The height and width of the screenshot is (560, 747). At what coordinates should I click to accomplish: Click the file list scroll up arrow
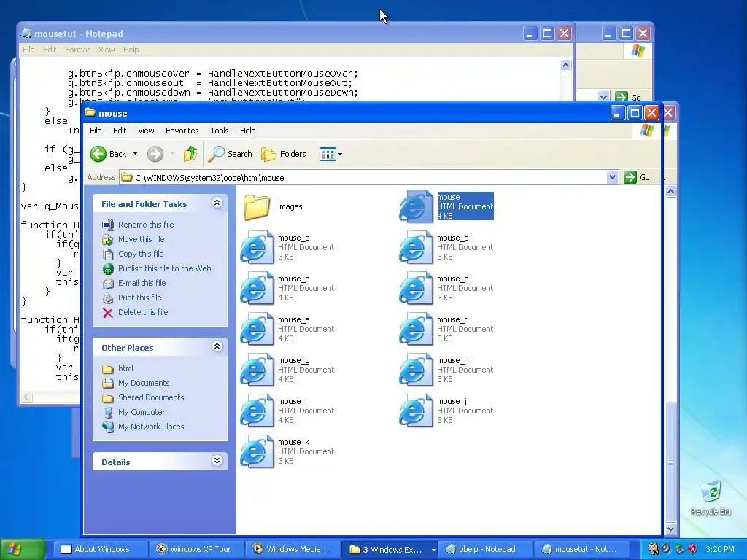click(x=670, y=192)
